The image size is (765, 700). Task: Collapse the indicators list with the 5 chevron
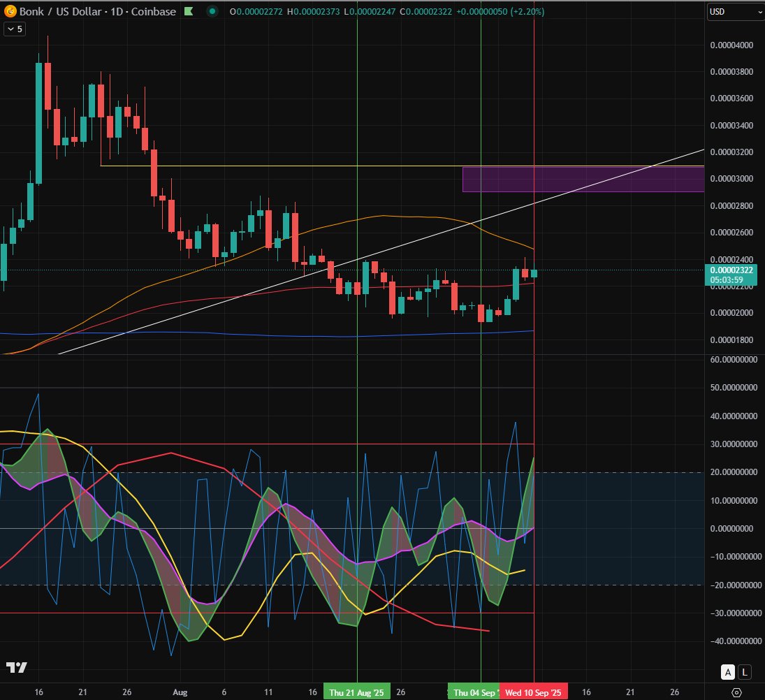pyautogui.click(x=14, y=29)
